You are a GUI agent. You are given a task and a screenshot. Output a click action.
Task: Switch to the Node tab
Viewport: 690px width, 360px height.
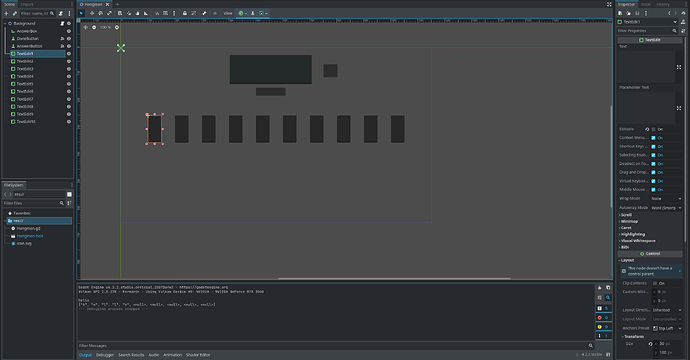[x=646, y=4]
